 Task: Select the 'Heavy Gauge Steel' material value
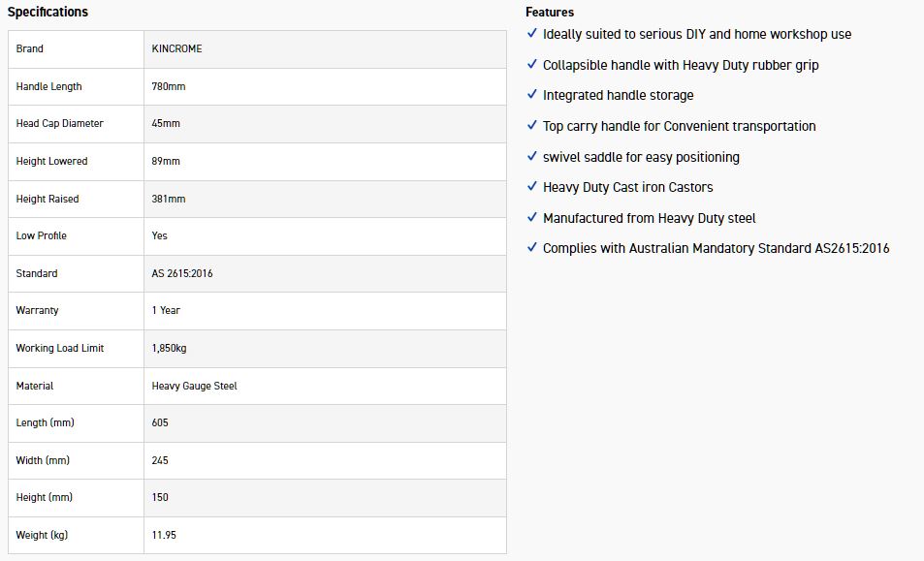point(195,386)
